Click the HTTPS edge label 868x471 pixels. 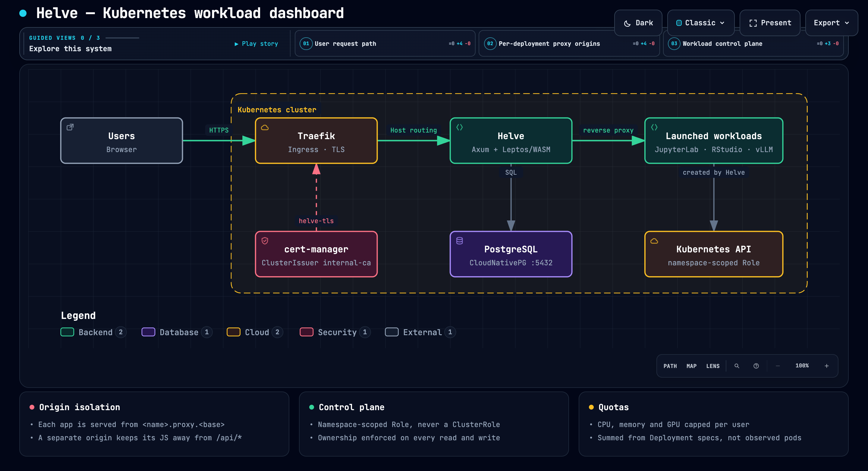click(219, 130)
